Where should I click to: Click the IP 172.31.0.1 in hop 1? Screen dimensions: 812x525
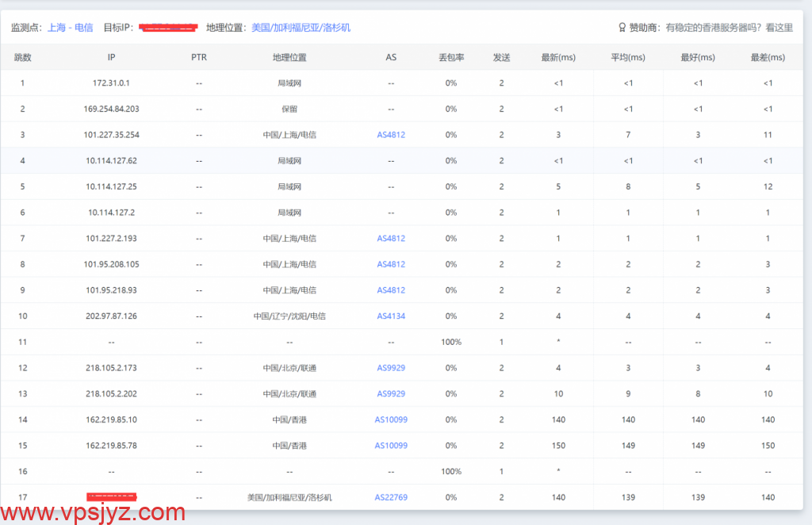click(111, 83)
